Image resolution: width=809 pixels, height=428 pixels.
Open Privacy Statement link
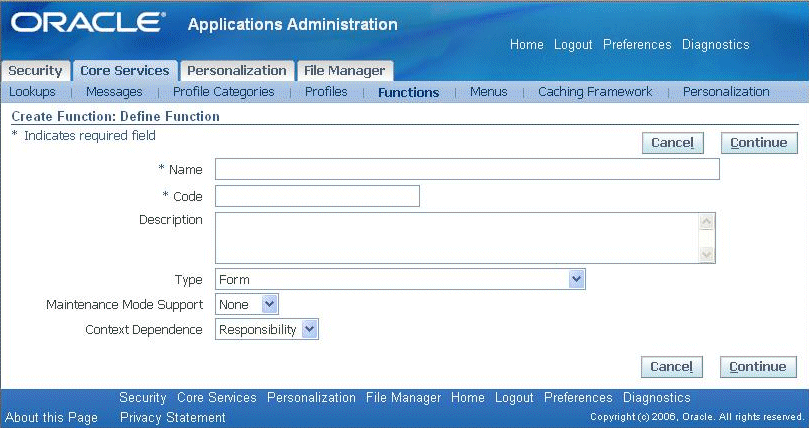click(172, 417)
